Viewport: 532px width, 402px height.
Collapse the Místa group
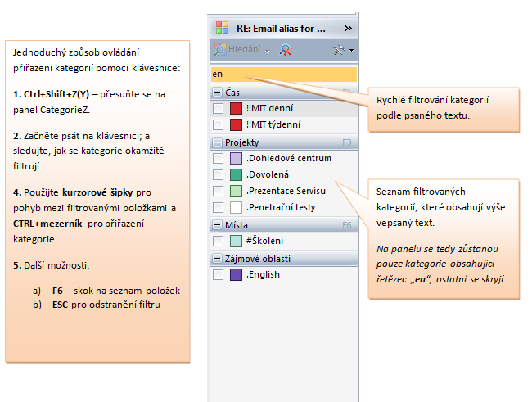coord(217,225)
